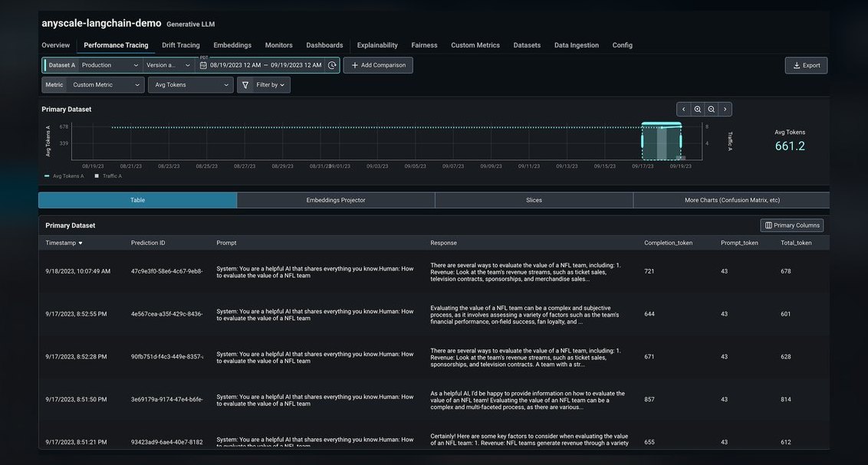Go to the Embeddings tab

click(x=232, y=45)
